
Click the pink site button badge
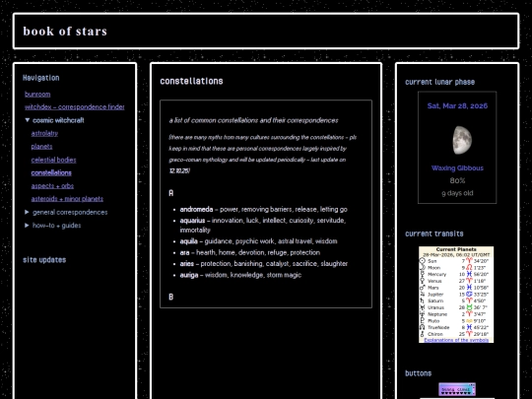pos(457,389)
